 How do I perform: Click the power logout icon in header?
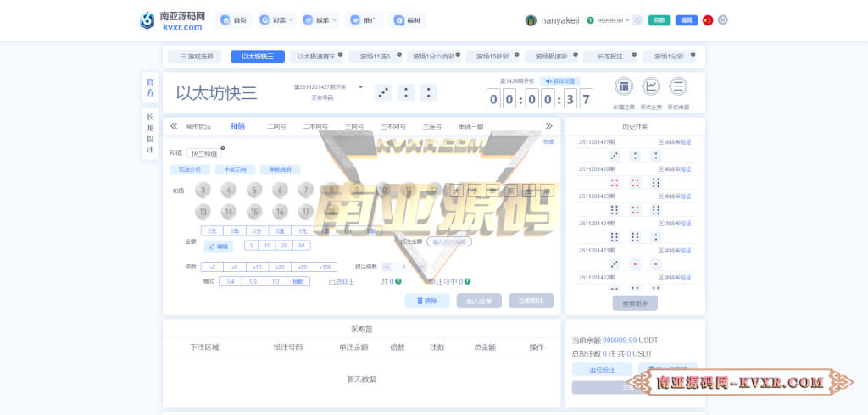(722, 20)
